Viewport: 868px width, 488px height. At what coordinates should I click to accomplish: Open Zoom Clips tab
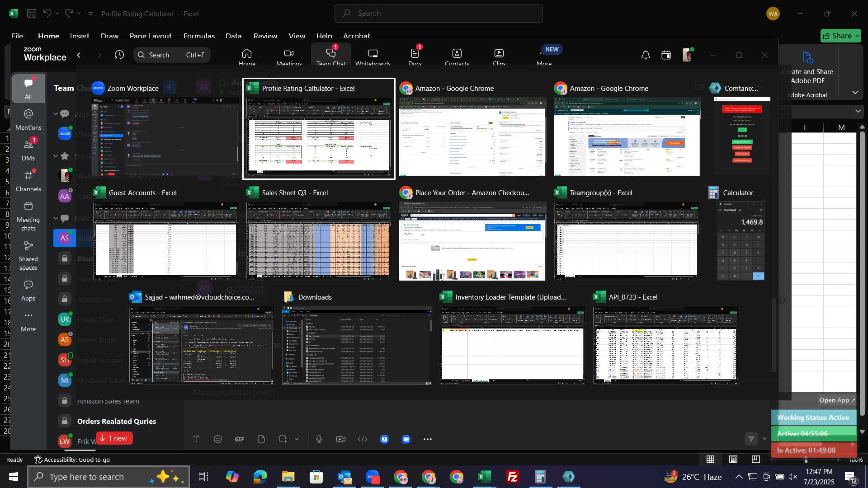tap(499, 56)
